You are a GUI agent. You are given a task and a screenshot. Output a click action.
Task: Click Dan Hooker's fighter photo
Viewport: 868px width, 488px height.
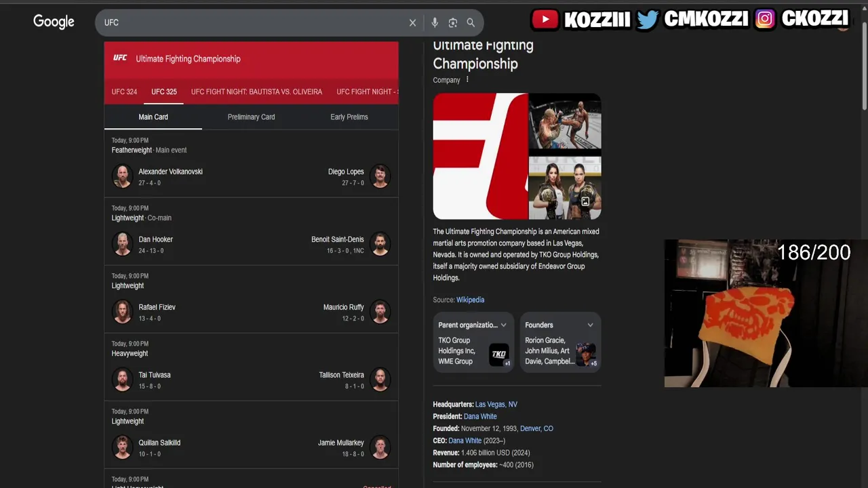coord(122,244)
